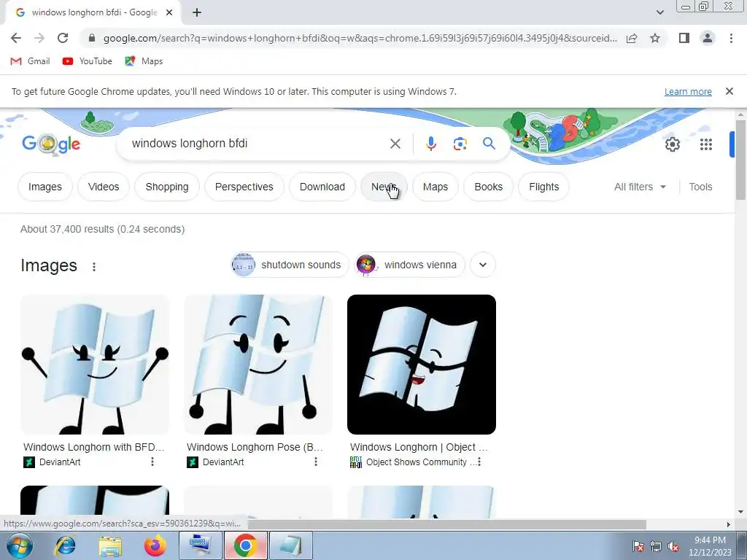Follow the Learn more link
Image resolution: width=747 pixels, height=560 pixels.
point(688,91)
